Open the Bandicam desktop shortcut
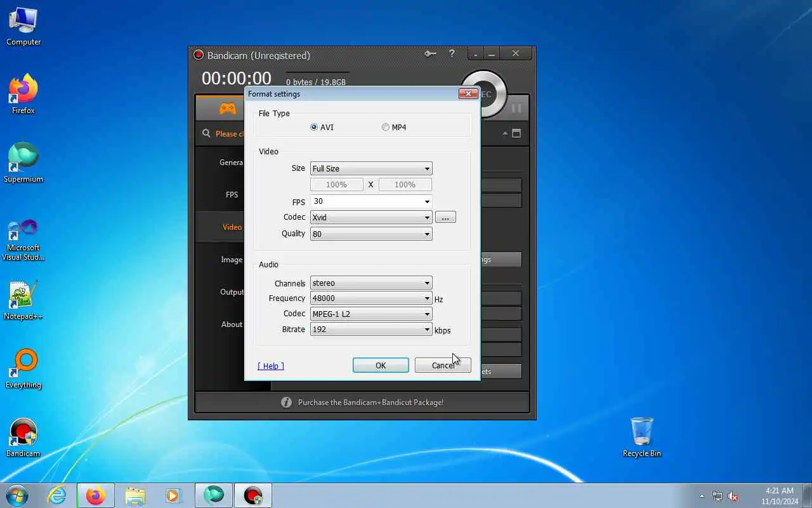This screenshot has width=812, height=508. [x=23, y=438]
